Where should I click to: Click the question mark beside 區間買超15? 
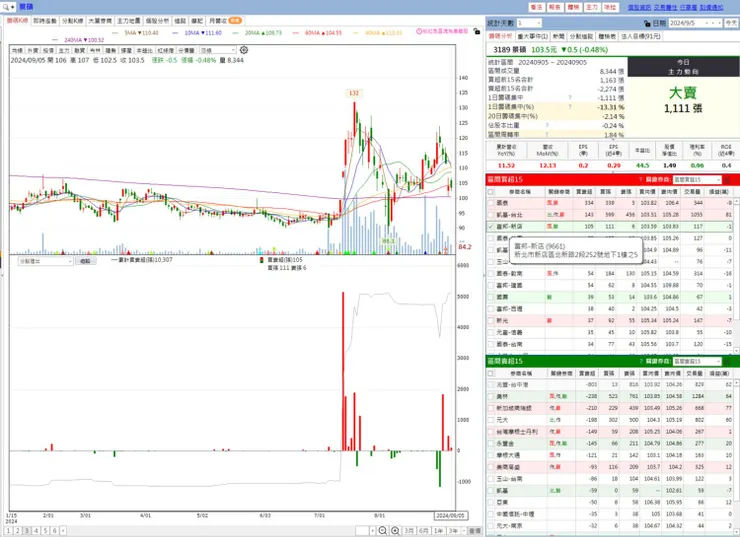(640, 179)
